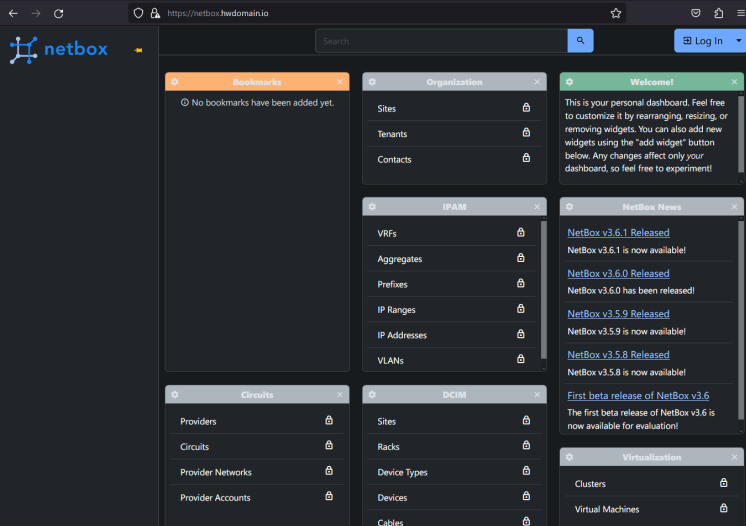Open Device Types in DCIM widget
Image resolution: width=746 pixels, height=526 pixels.
point(402,472)
